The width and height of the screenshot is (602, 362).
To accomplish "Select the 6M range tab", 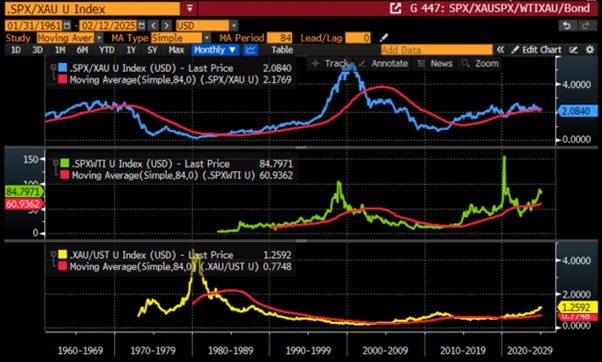I will [82, 50].
